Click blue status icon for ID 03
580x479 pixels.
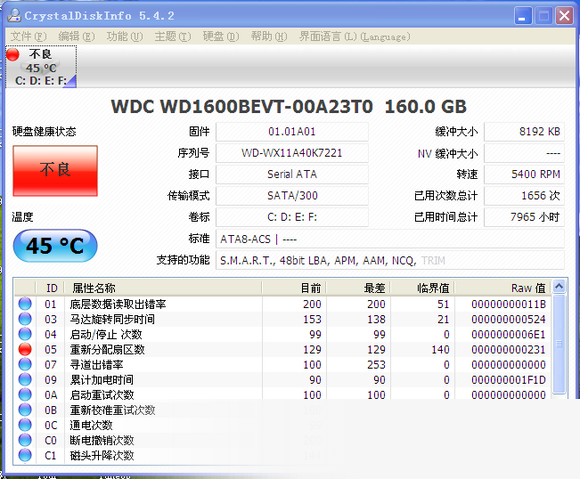[x=25, y=319]
